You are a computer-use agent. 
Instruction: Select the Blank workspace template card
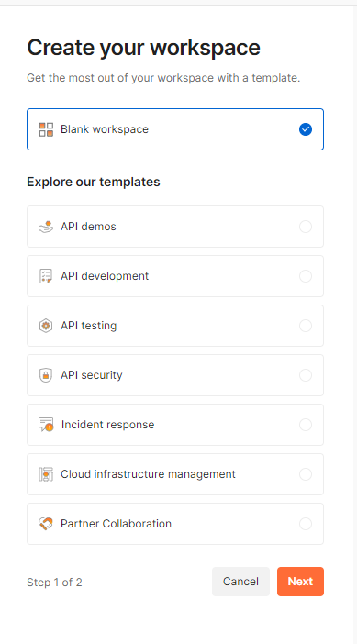point(175,129)
